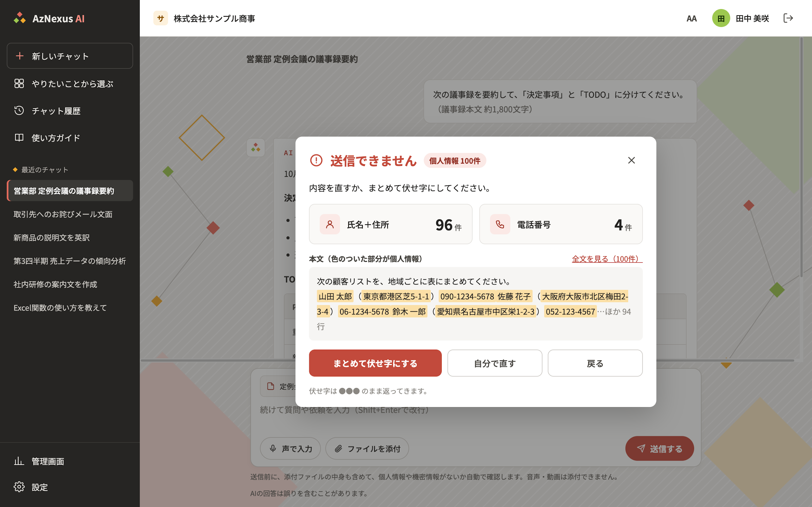This screenshot has height=507, width=812.
Task: Click highlighted name 山田 太郎
Action: 335,296
